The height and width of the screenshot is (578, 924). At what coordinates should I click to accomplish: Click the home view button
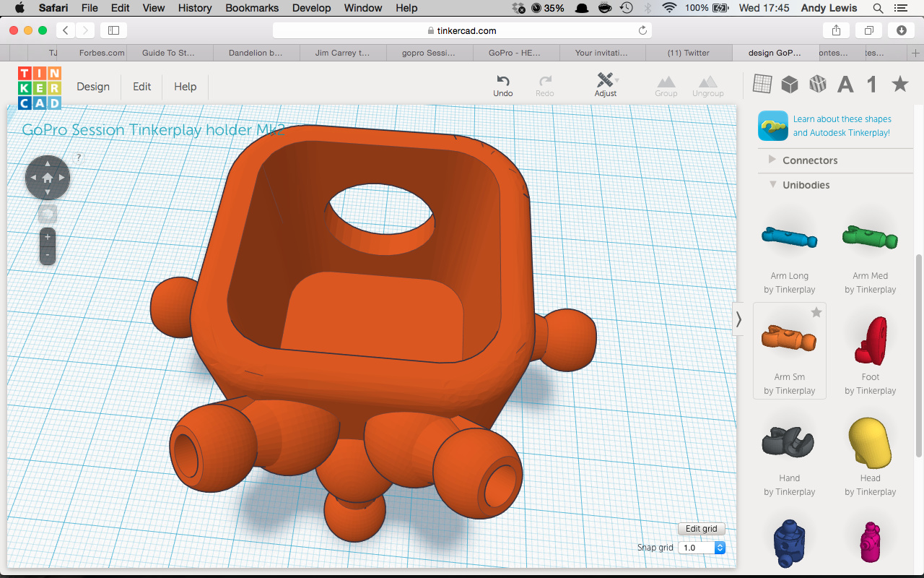[48, 178]
